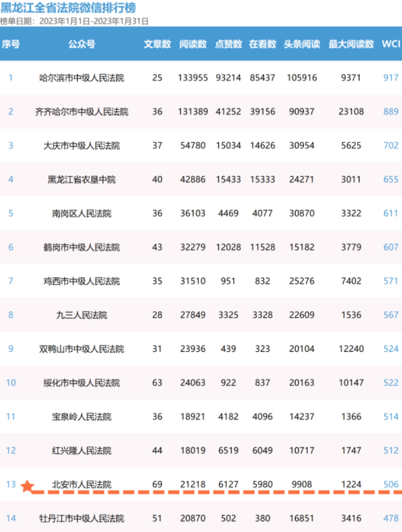Select 宝泉岭人民法院 account name
402x532 pixels.
[81, 416]
